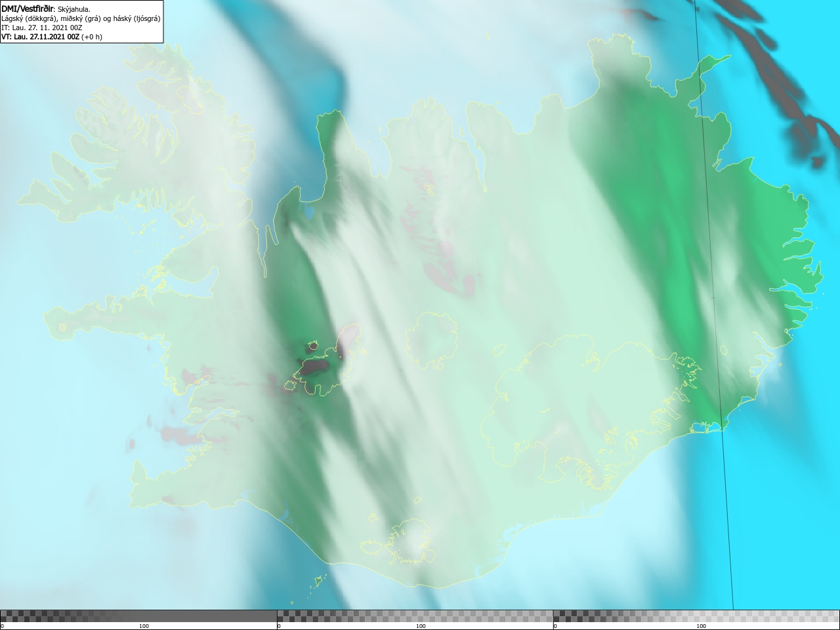This screenshot has height=630, width=840.
Task: Click the "IT: Lau. 27. 11. 2021 00Z" line
Action: click(42, 28)
